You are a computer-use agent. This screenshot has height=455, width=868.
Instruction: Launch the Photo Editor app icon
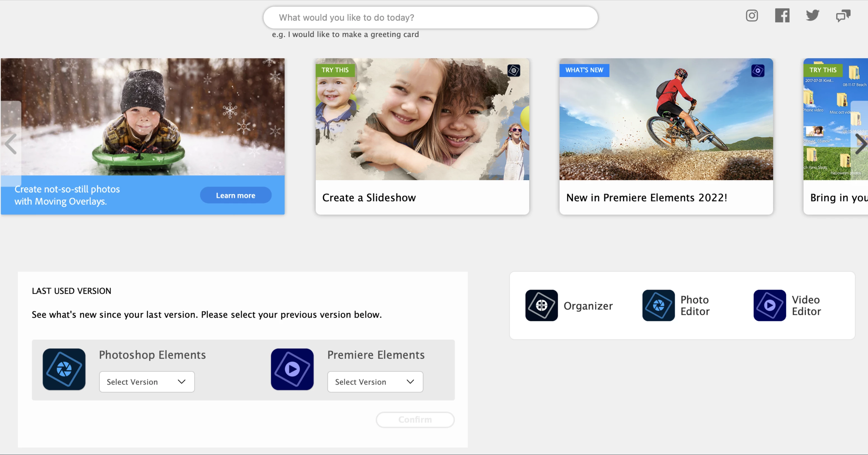[658, 305]
